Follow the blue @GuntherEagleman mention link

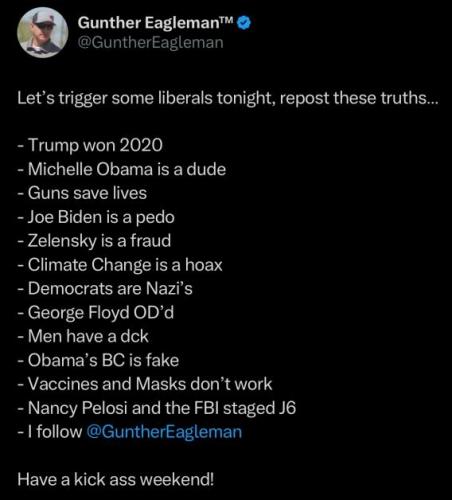point(164,432)
